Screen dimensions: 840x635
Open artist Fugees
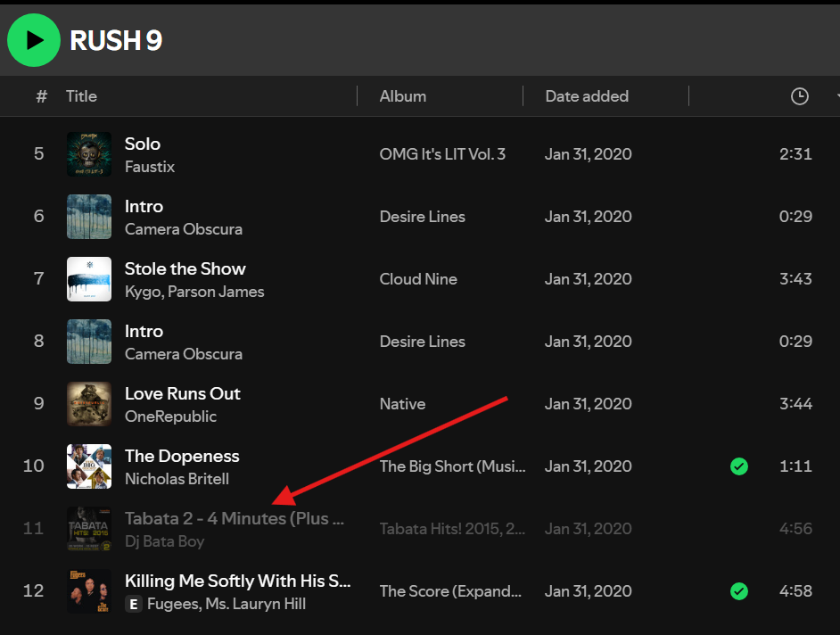tap(172, 604)
